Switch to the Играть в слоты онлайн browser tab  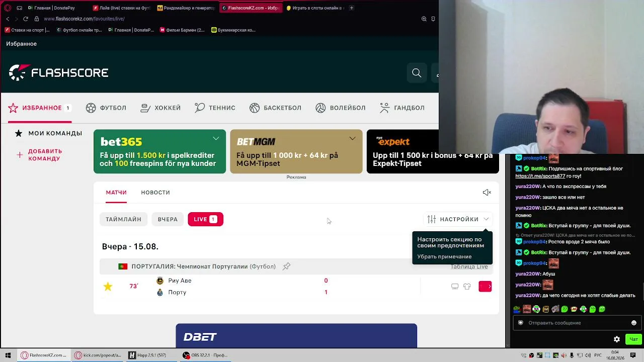pyautogui.click(x=315, y=8)
